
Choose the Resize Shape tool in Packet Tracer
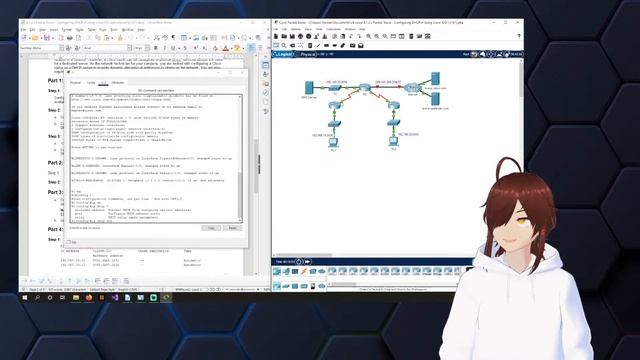301,45
